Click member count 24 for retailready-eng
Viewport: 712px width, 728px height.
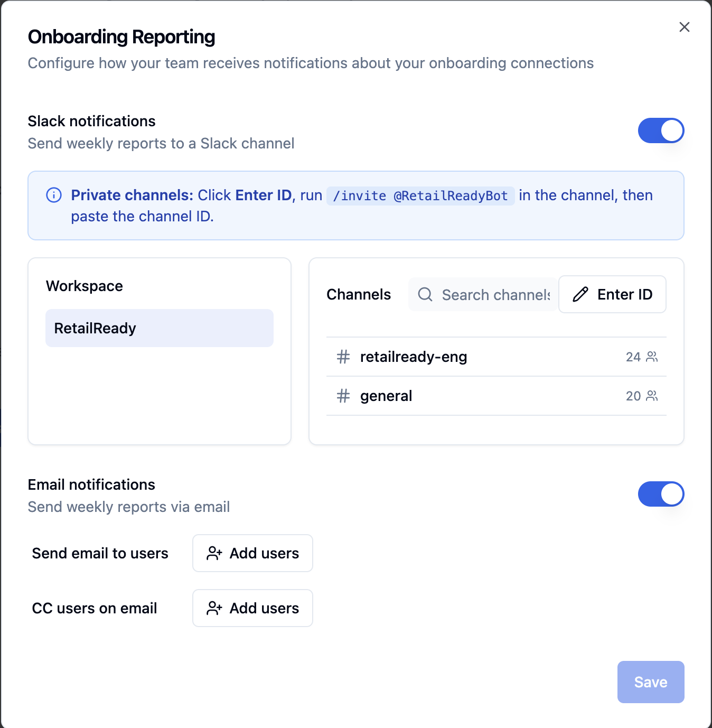[633, 357]
